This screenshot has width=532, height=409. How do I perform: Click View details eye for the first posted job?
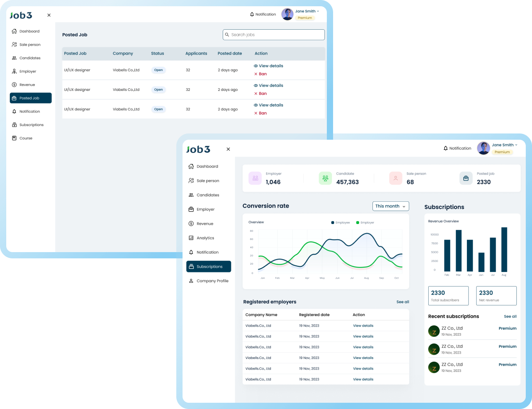pyautogui.click(x=256, y=66)
